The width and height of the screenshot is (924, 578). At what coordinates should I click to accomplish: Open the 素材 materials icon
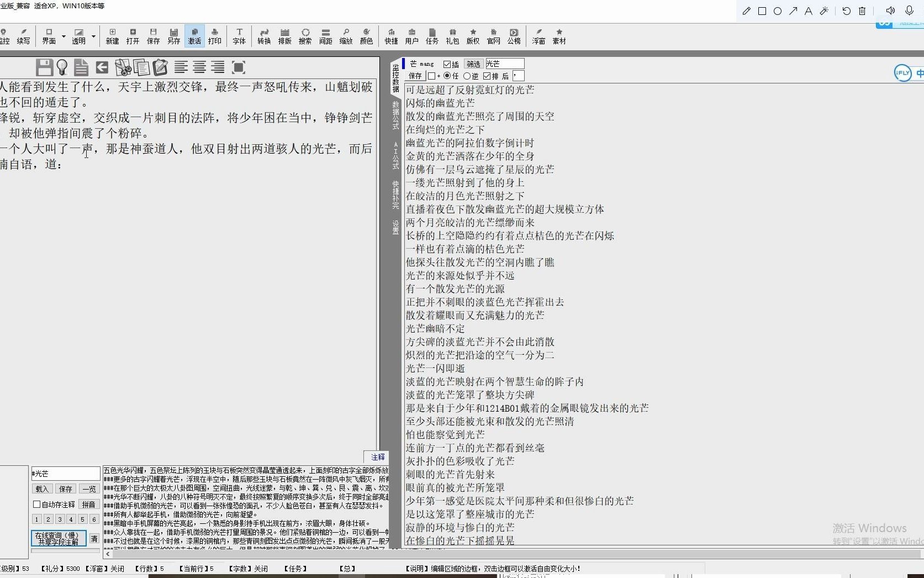pos(559,36)
